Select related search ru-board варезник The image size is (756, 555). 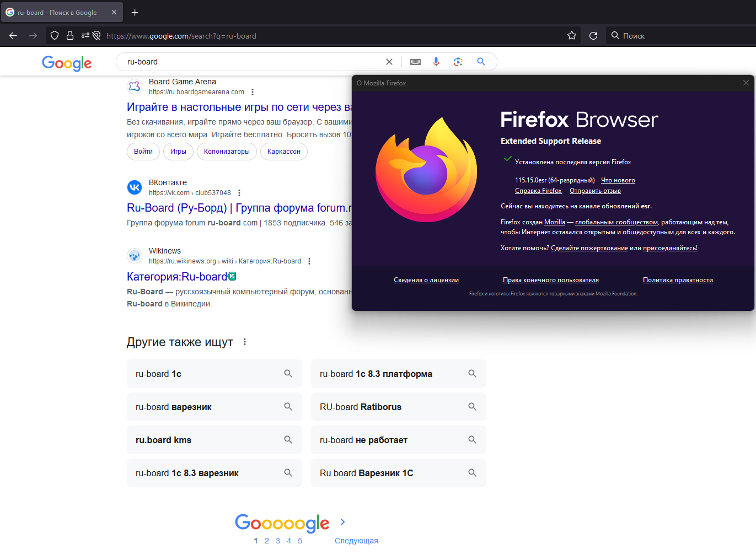pos(215,407)
